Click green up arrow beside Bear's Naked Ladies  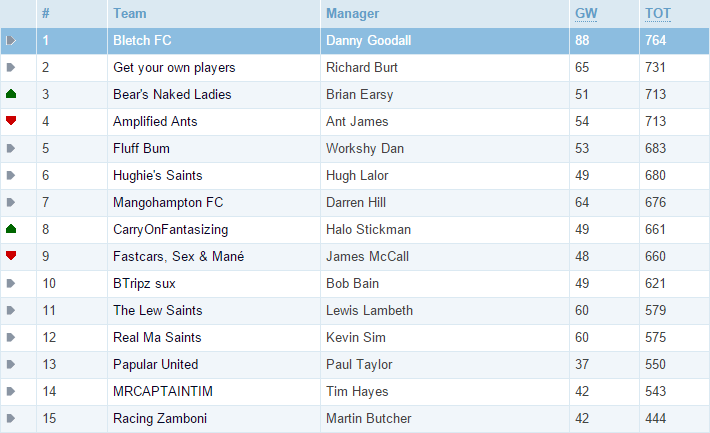pos(11,94)
